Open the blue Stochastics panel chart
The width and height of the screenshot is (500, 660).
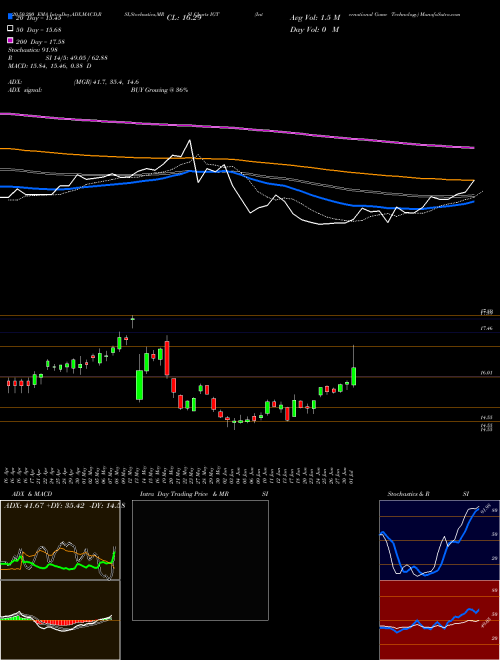[439, 540]
